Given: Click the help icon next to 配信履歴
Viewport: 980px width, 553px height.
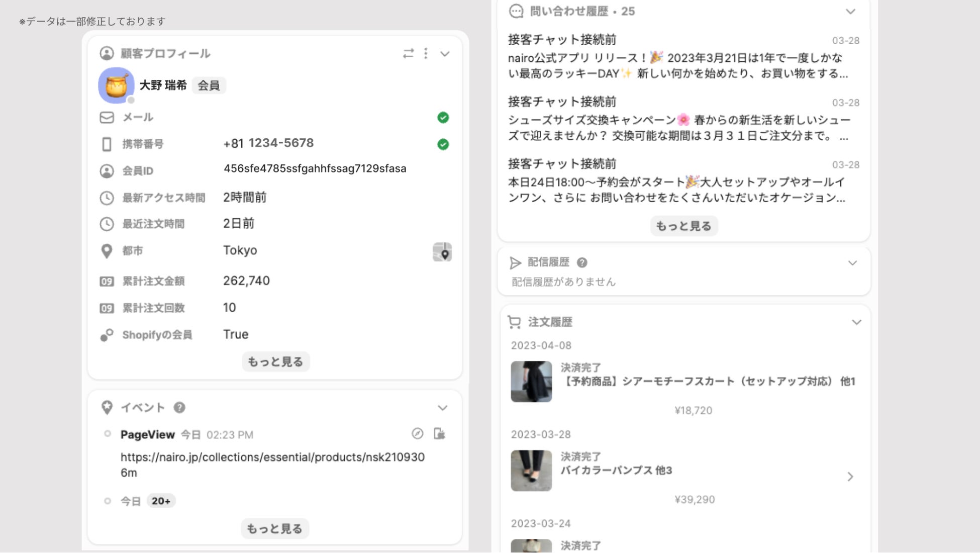Looking at the screenshot, I should point(582,262).
